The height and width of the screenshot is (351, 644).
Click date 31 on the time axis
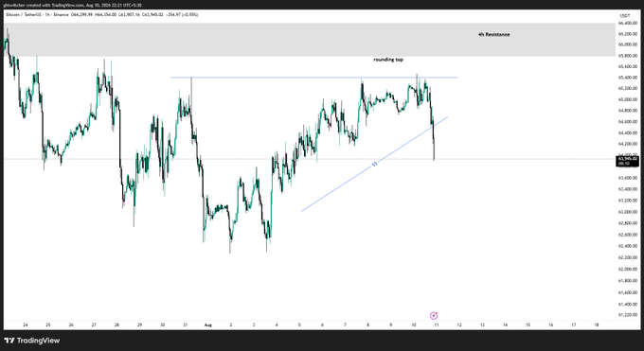pos(186,325)
